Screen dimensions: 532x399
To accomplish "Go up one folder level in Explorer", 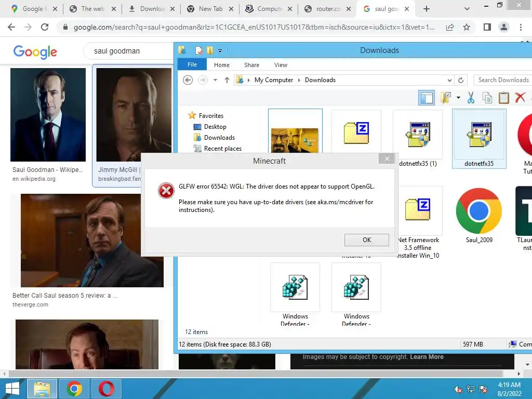I will click(x=227, y=80).
